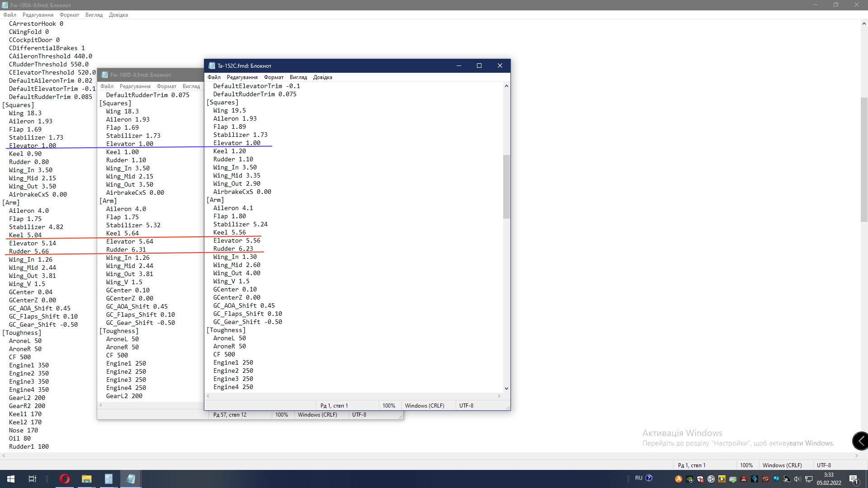Open File Explorer from the taskbar

pos(86,479)
